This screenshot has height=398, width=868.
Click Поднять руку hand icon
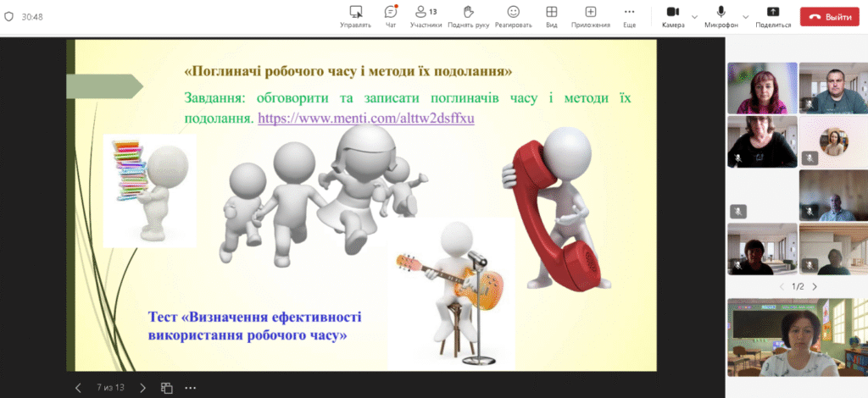pos(468,17)
